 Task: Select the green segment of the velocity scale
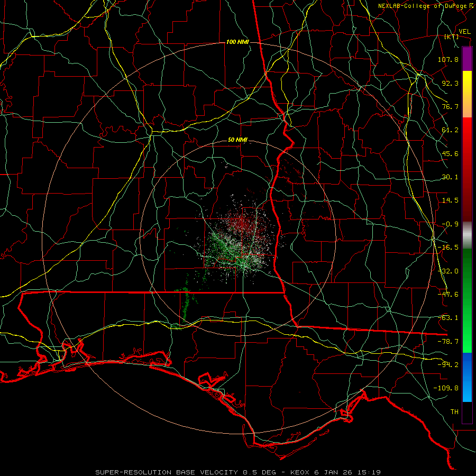tap(467, 300)
